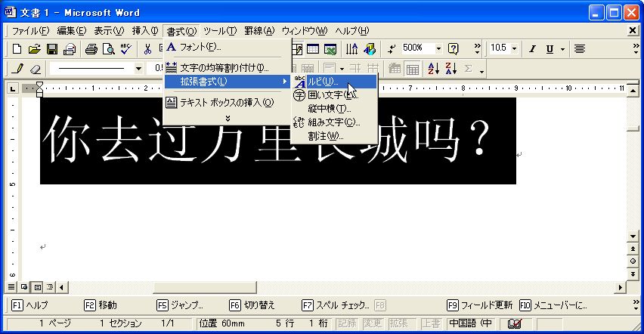Expand the Format menu's hidden items chevron
The image size is (644, 334).
click(228, 118)
